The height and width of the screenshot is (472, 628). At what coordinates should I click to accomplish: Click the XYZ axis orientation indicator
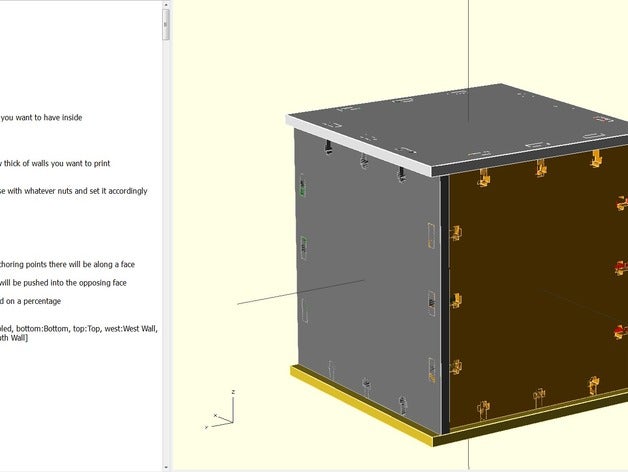tap(220, 412)
